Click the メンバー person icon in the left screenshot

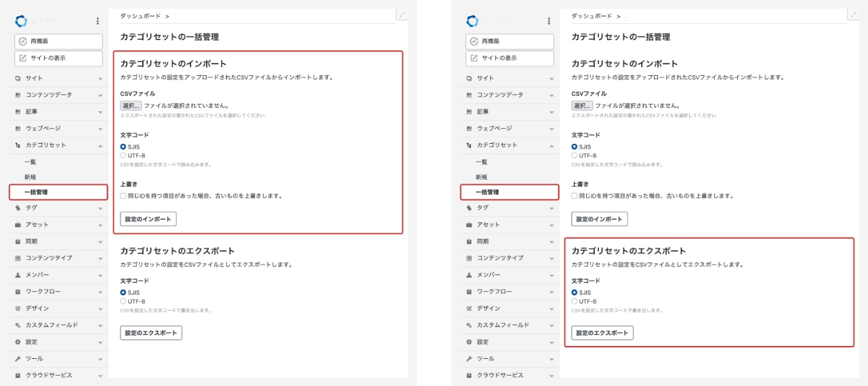point(18,275)
